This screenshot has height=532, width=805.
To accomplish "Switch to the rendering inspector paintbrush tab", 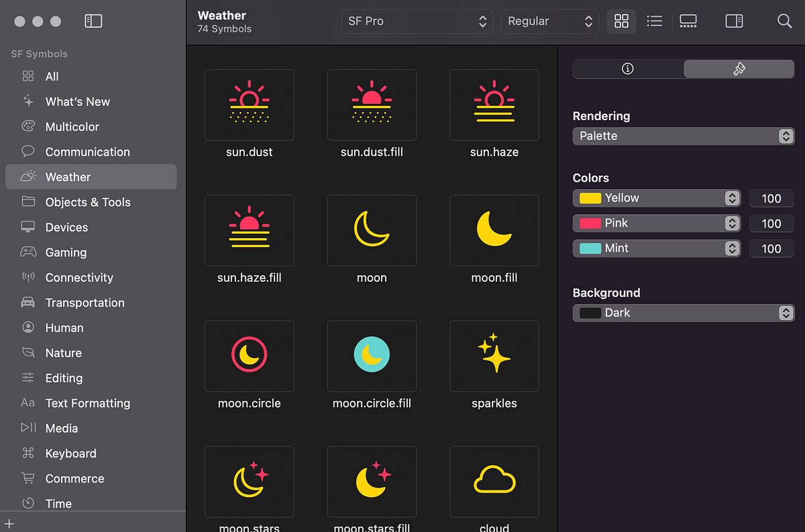I will (739, 68).
